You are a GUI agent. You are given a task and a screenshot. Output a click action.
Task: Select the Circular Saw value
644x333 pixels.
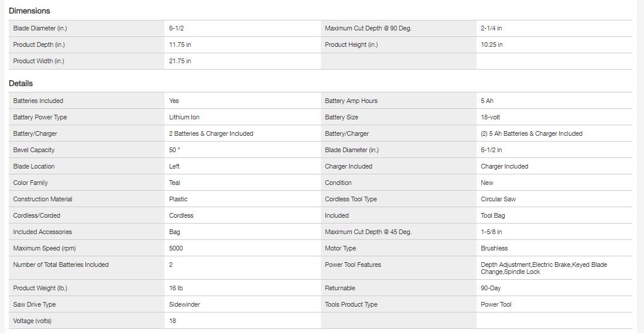(x=498, y=199)
